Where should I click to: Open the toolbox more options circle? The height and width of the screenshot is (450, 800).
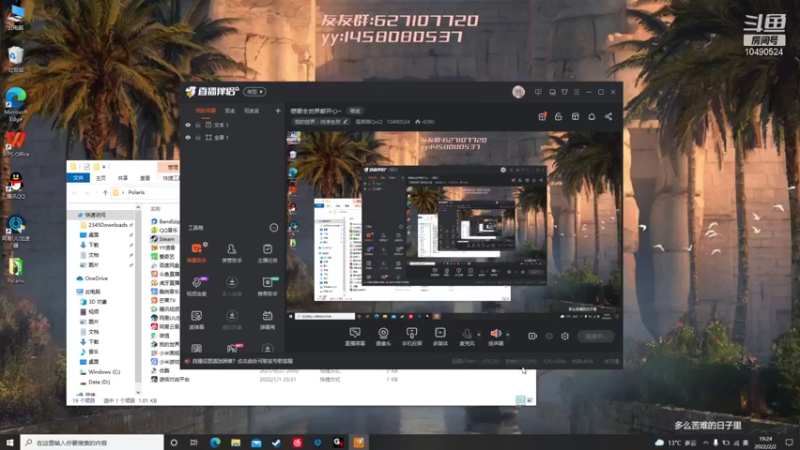pos(274,228)
